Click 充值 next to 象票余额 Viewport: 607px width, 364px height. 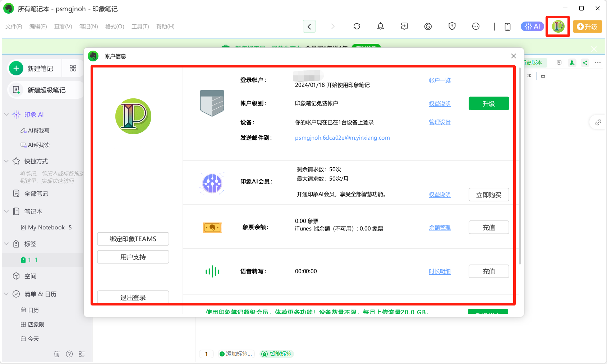[489, 227]
